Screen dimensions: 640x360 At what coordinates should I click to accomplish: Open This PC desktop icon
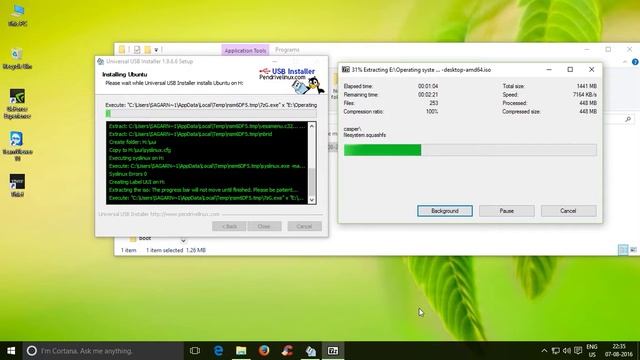[18, 16]
